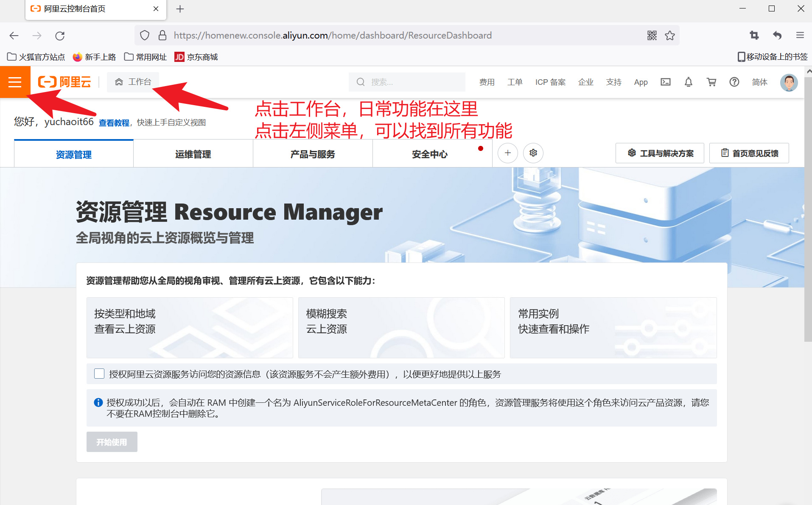The width and height of the screenshot is (812, 505).
Task: Click the 工具与解决方案 button
Action: tap(660, 153)
